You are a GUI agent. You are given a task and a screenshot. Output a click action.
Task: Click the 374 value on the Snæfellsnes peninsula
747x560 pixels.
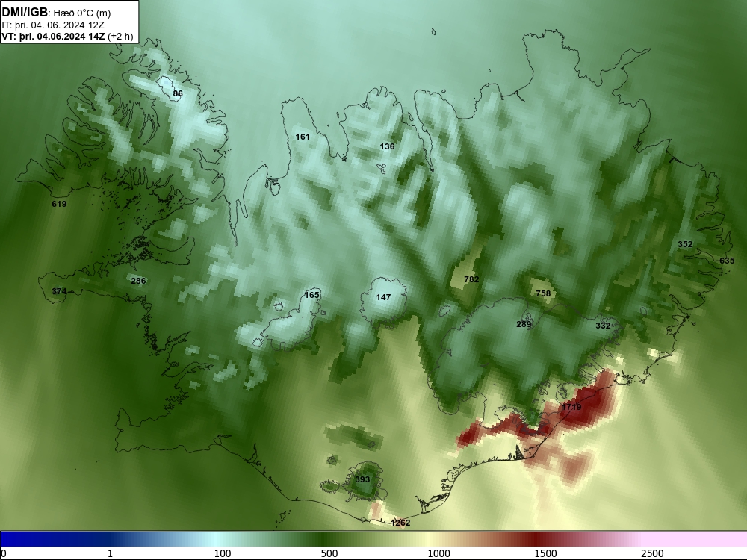tap(59, 291)
